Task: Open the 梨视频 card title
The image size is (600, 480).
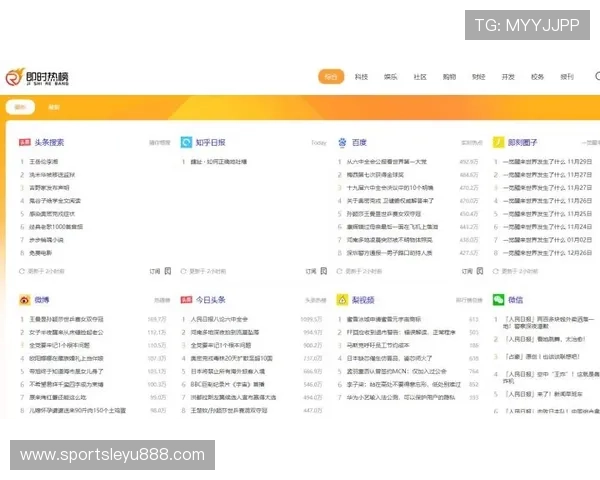Action: click(363, 300)
